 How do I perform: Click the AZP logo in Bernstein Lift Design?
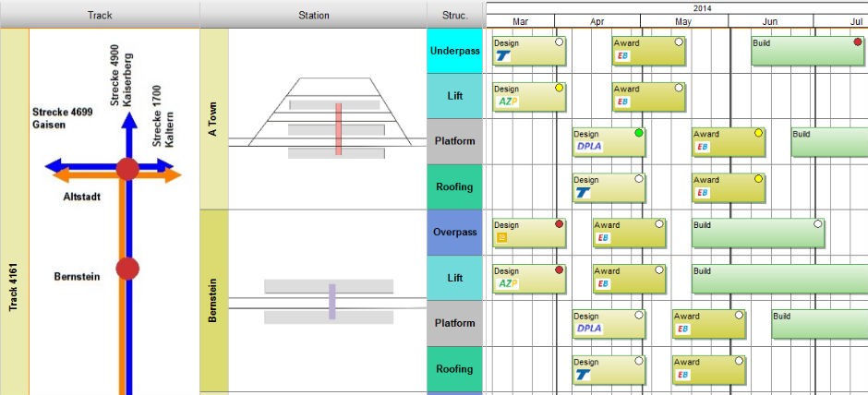[x=508, y=284]
